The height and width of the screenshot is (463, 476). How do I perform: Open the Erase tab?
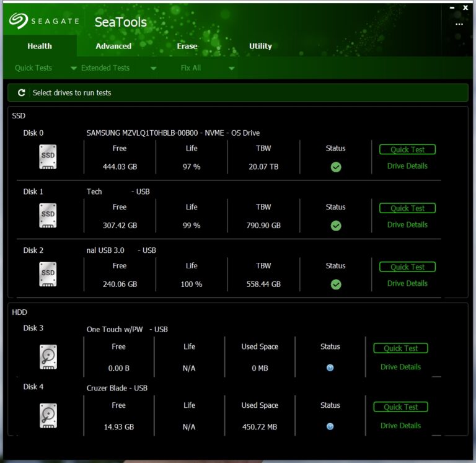click(x=187, y=46)
